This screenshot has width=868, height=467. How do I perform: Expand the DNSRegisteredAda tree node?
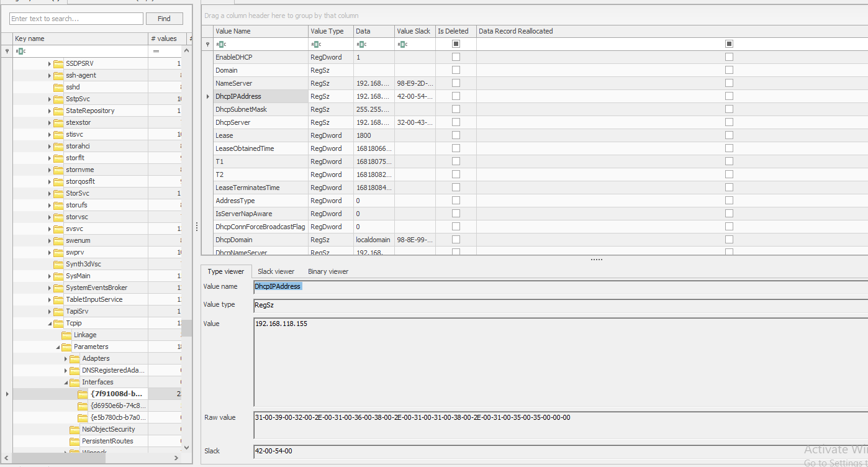pyautogui.click(x=66, y=371)
